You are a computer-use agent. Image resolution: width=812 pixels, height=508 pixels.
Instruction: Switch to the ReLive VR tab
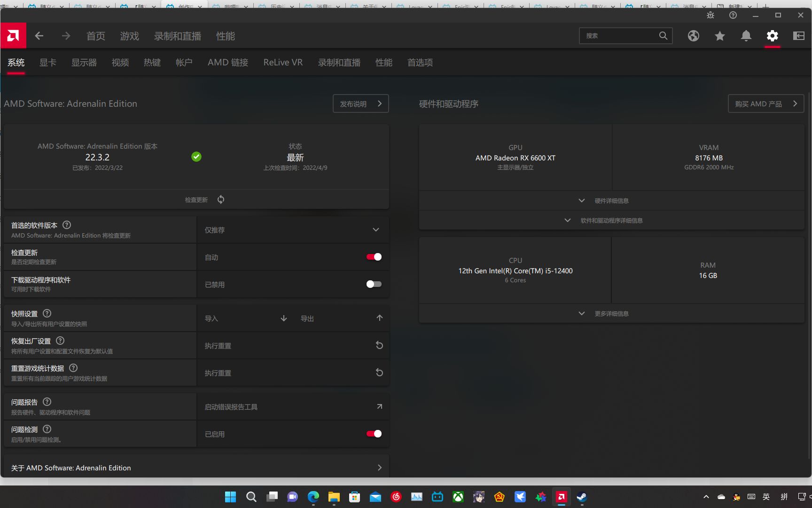click(283, 63)
